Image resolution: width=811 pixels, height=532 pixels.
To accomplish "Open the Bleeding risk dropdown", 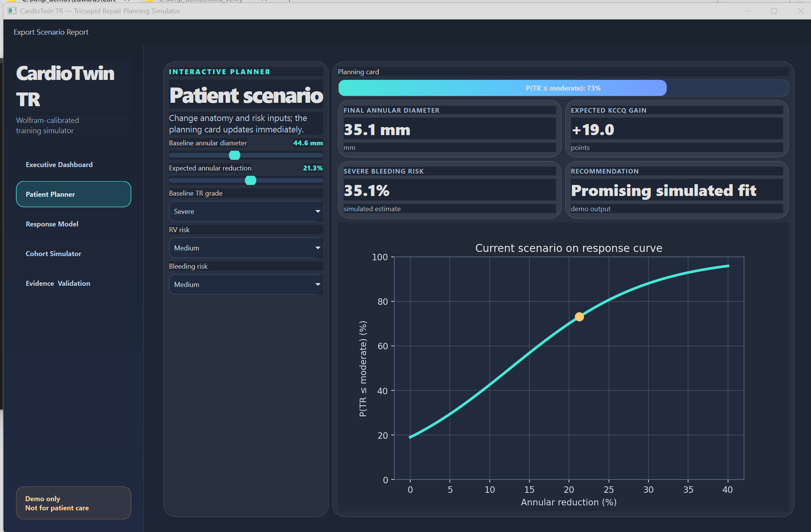I will 246,284.
